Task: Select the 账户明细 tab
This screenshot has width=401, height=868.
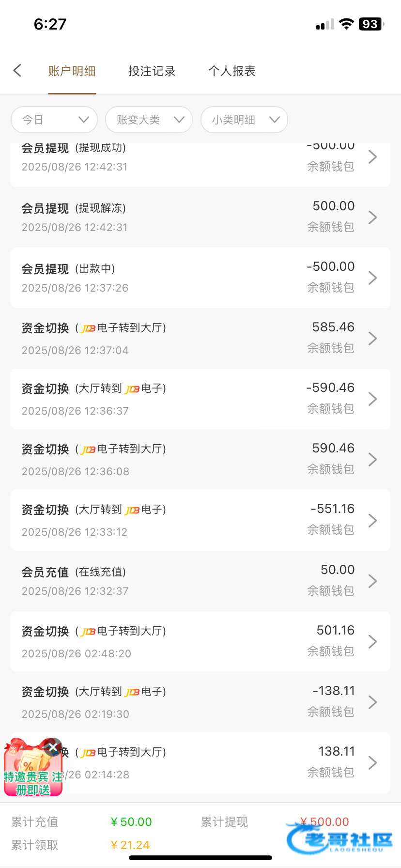Action: 72,71
